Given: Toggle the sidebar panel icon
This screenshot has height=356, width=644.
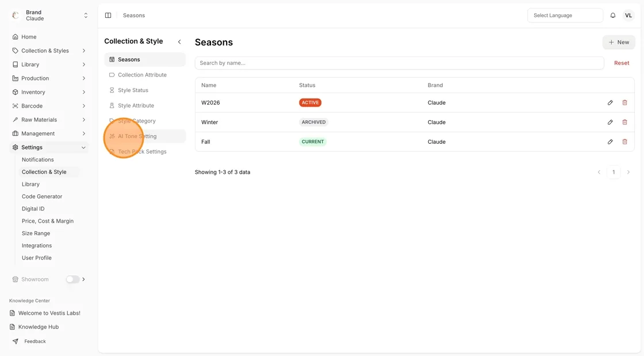Looking at the screenshot, I should (x=108, y=15).
